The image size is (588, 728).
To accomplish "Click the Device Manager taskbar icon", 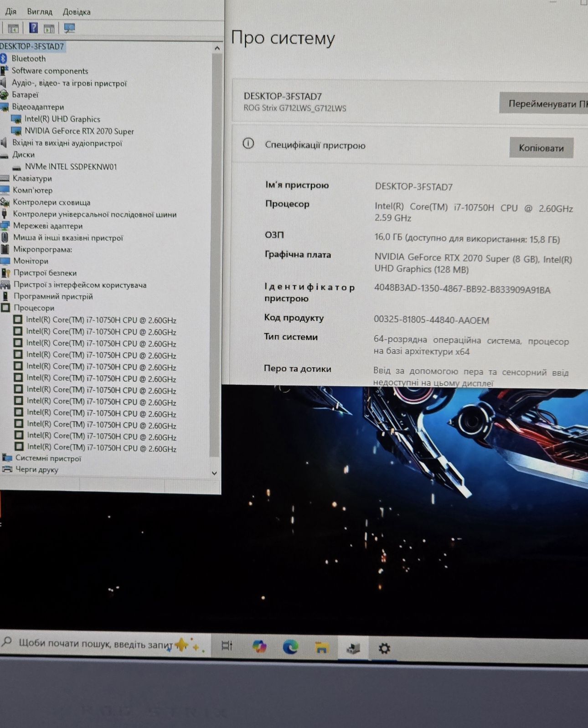I will pyautogui.click(x=353, y=648).
